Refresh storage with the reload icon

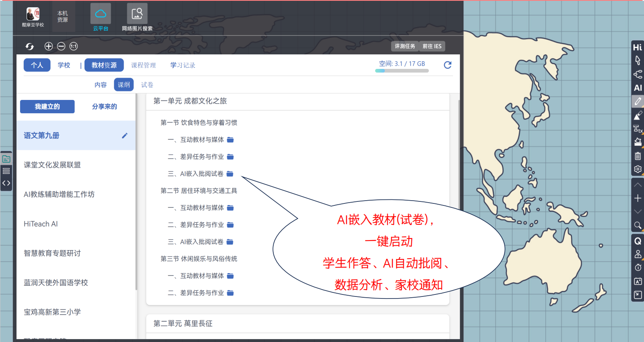(x=448, y=65)
